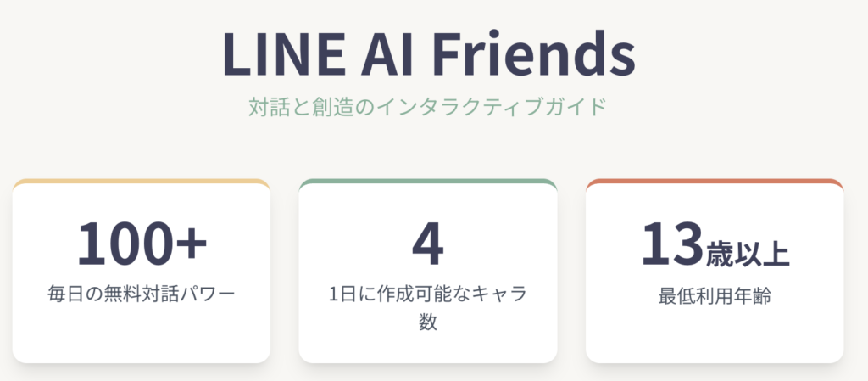Image resolution: width=868 pixels, height=381 pixels.
Task: Click the LINE AI Friends main heading
Action: [428, 55]
